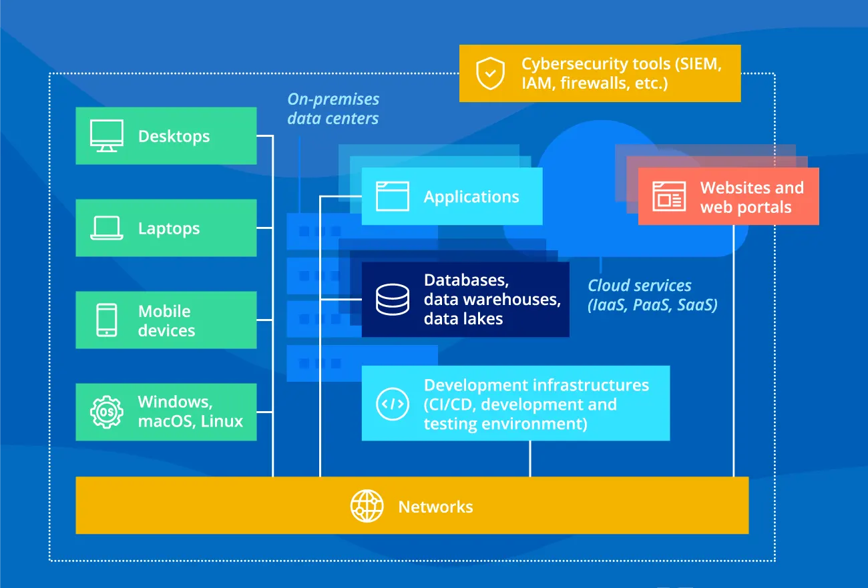Click the cybersecurity shield checkmark icon
This screenshot has width=868, height=588.
[490, 73]
